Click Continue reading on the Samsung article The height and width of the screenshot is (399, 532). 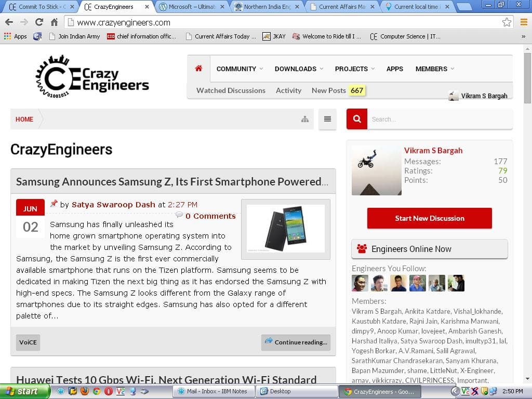[296, 342]
